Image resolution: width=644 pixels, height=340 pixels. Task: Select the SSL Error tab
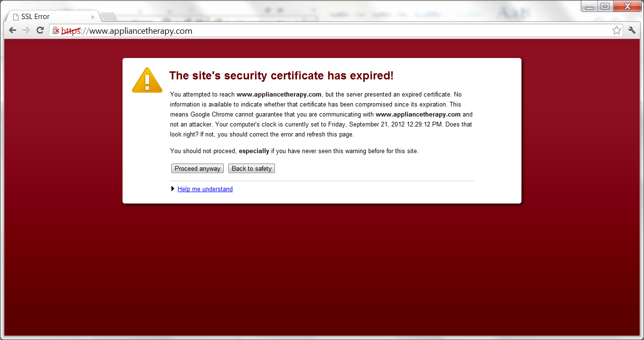click(47, 16)
